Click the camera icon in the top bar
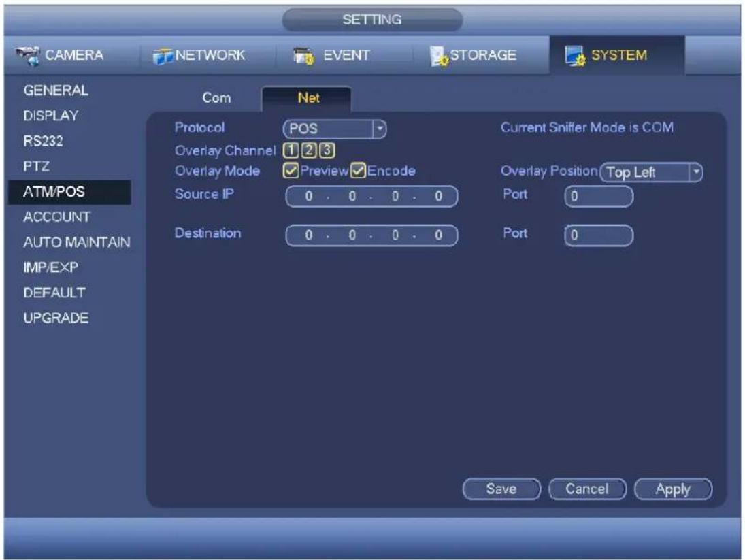This screenshot has height=560, width=745. 27,56
